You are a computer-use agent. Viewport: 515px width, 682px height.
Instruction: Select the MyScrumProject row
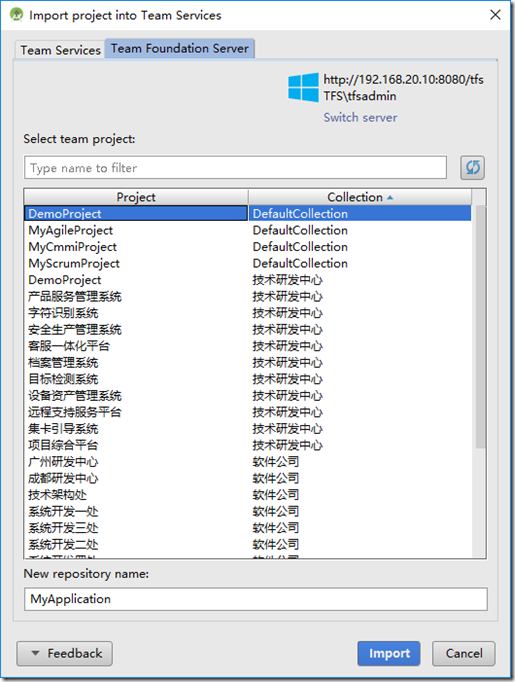coord(248,263)
